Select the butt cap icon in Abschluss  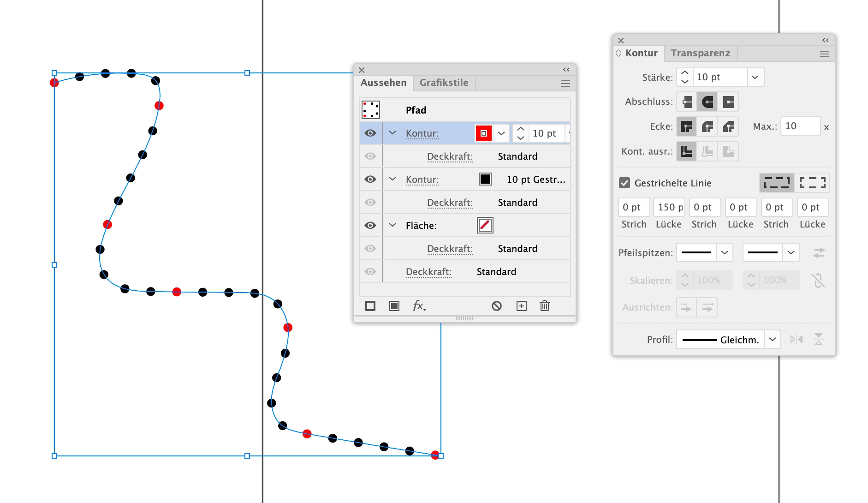(x=687, y=102)
